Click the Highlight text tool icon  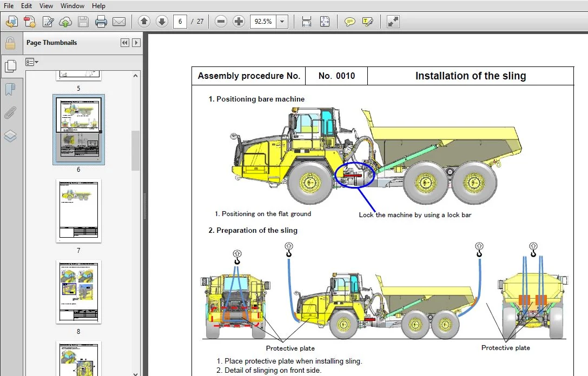click(367, 22)
